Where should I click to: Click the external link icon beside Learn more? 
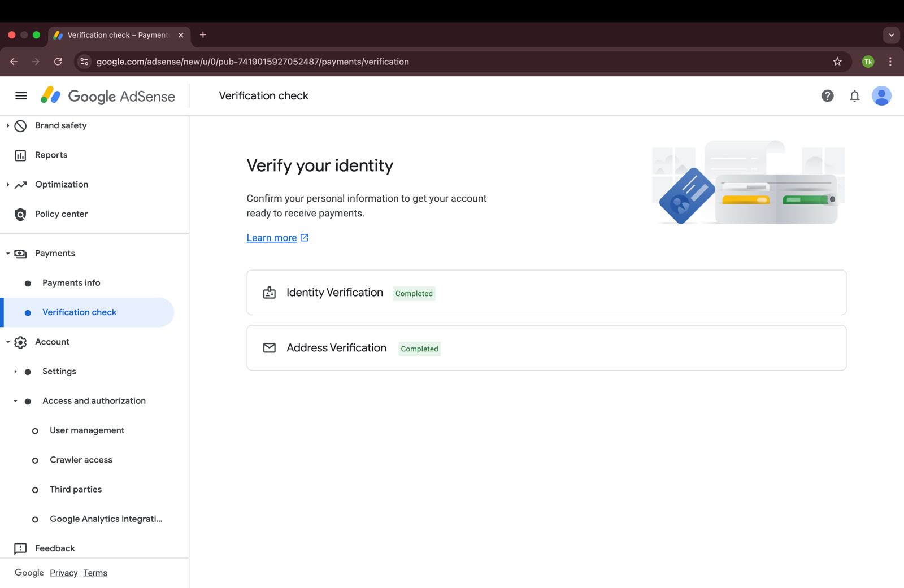305,238
